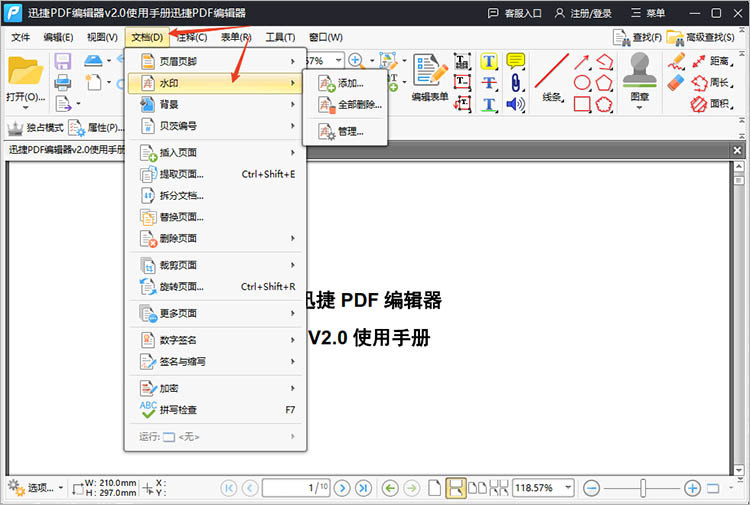The image size is (750, 505).
Task: Expand the 背景 submenu
Action: point(215,104)
